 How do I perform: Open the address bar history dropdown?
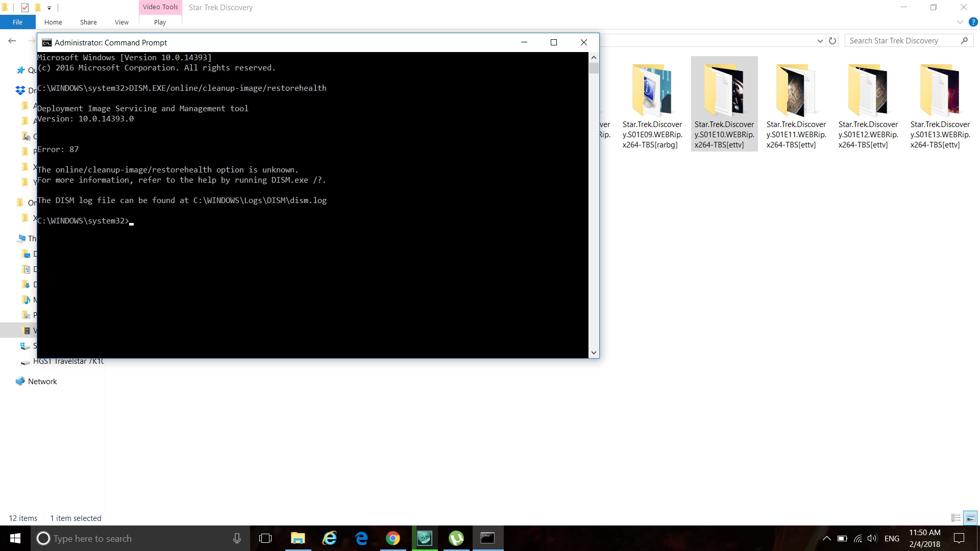820,40
